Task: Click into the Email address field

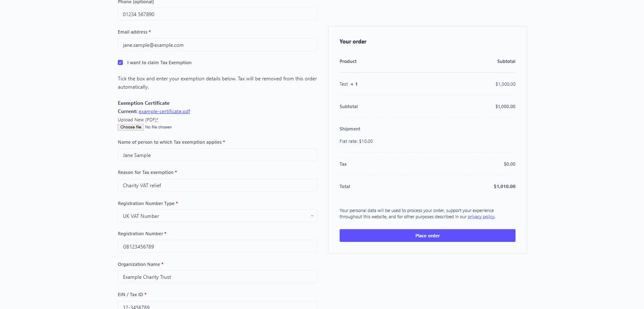Action: (x=217, y=45)
